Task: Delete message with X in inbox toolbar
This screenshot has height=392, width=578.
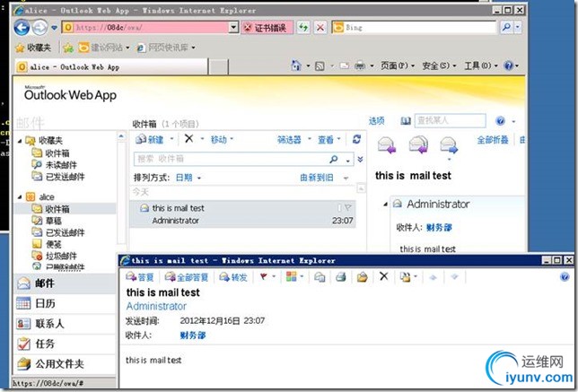Action: [x=188, y=138]
